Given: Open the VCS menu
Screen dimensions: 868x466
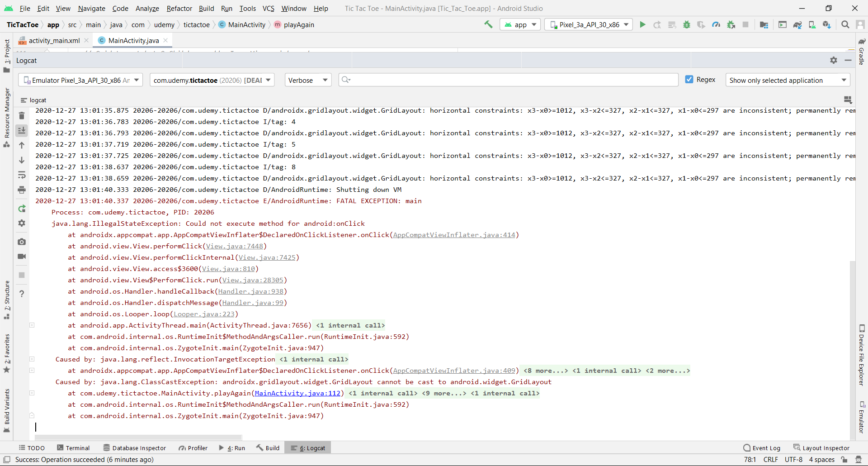Looking at the screenshot, I should click(268, 8).
